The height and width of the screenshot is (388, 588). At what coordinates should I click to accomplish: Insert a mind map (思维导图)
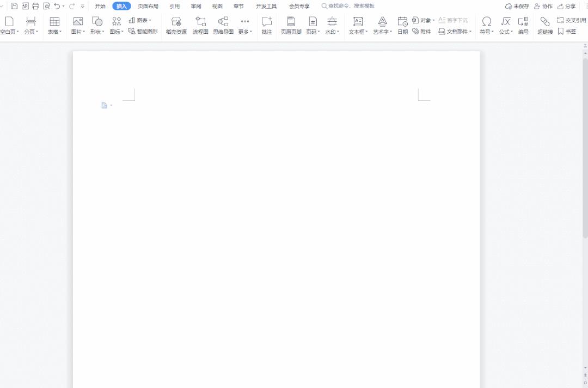[223, 26]
